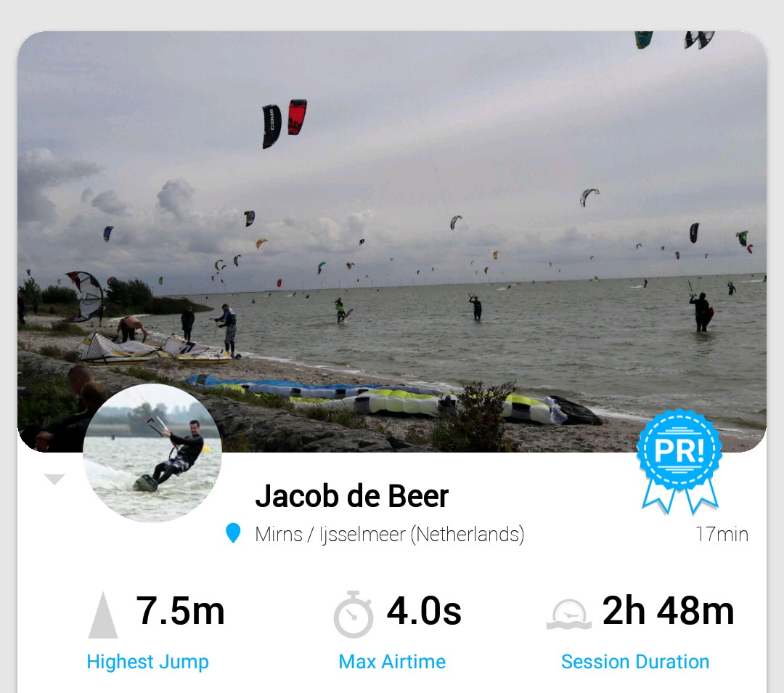This screenshot has width=784, height=693.
Task: Select the Highest Jump label
Action: pyautogui.click(x=147, y=662)
